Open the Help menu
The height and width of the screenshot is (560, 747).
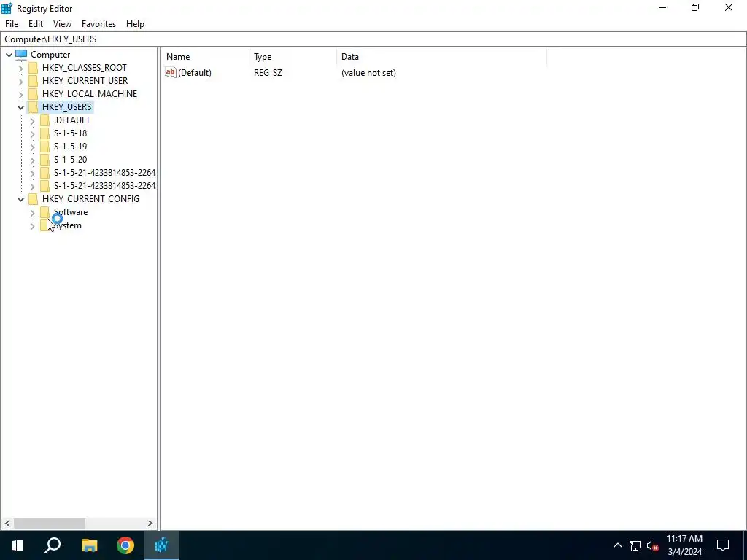[135, 24]
